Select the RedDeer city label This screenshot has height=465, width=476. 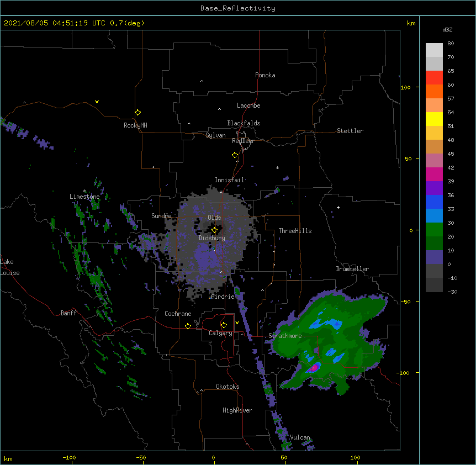point(243,141)
